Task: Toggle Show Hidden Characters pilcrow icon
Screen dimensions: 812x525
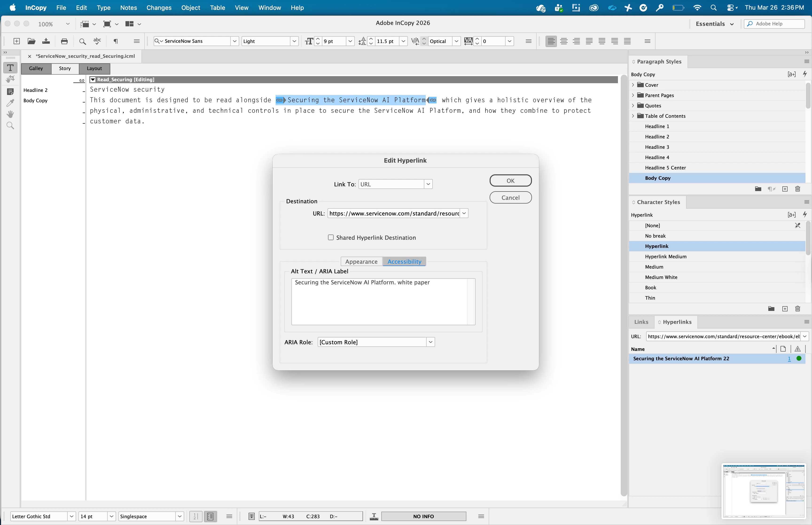Action: (116, 41)
